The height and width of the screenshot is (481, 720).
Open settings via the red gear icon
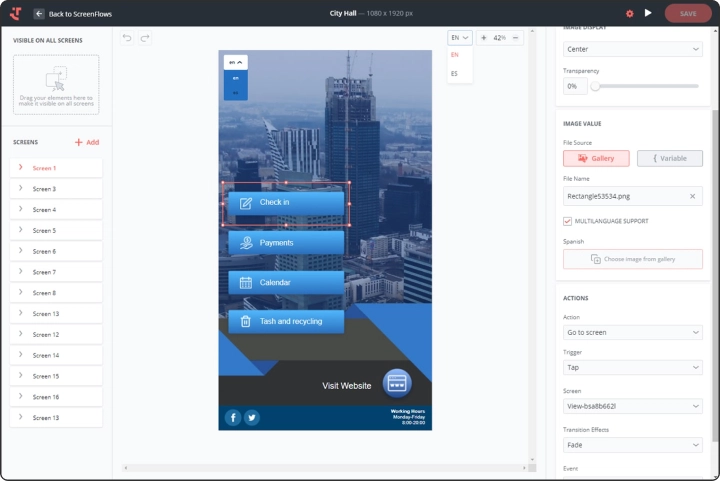tap(630, 14)
